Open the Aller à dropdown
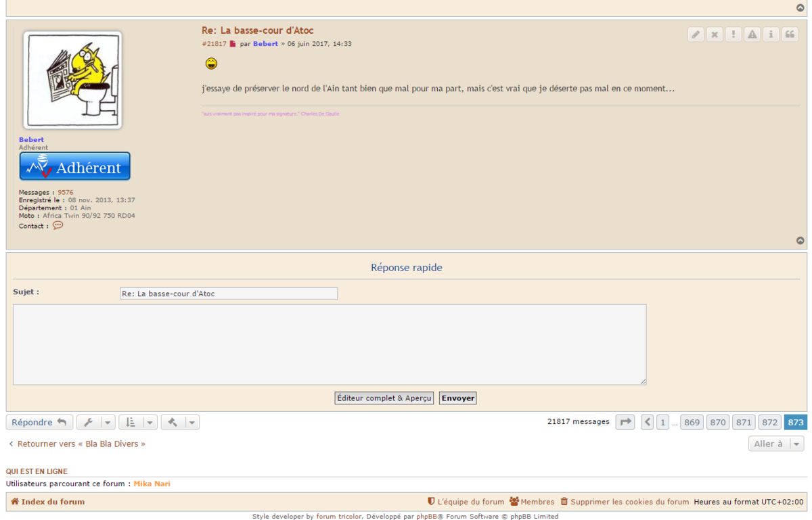 pyautogui.click(x=775, y=444)
